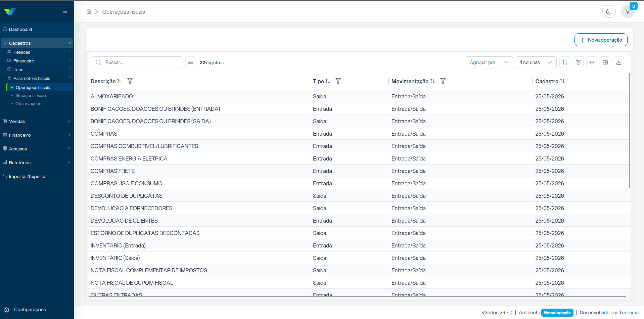
Task: Toggle sort order on Cadastro column
Action: [x=562, y=81]
